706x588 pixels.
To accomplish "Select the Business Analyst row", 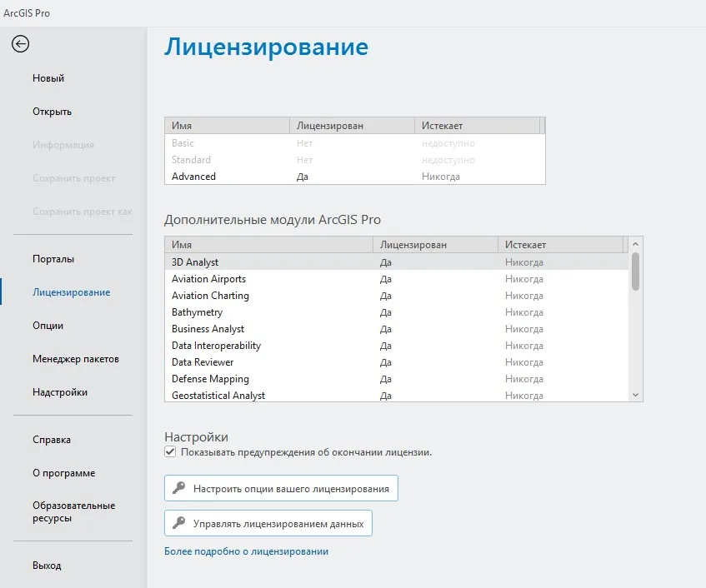I will click(397, 329).
